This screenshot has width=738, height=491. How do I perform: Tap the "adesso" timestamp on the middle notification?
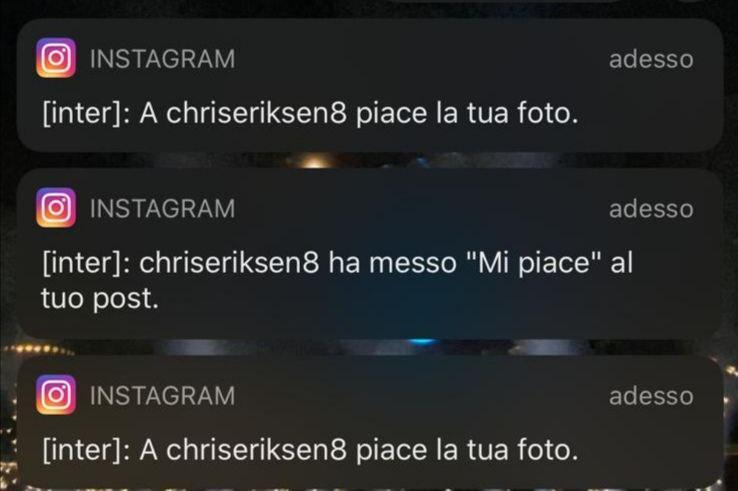pyautogui.click(x=651, y=209)
